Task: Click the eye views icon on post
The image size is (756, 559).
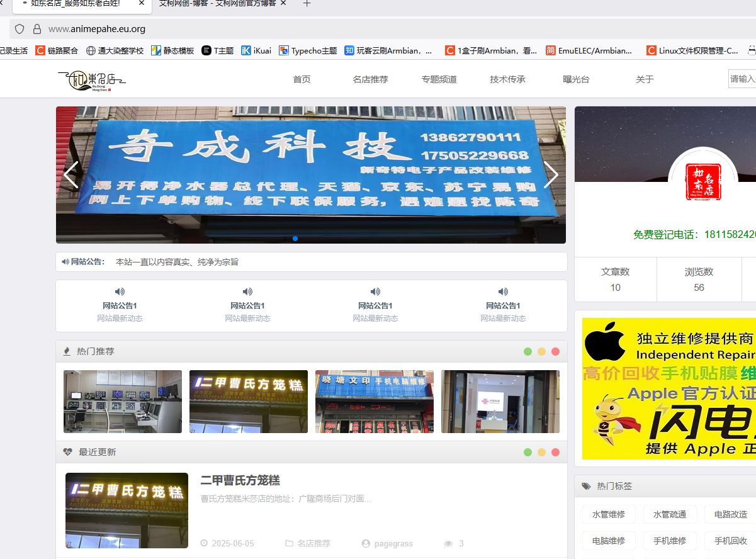Action: tap(448, 543)
